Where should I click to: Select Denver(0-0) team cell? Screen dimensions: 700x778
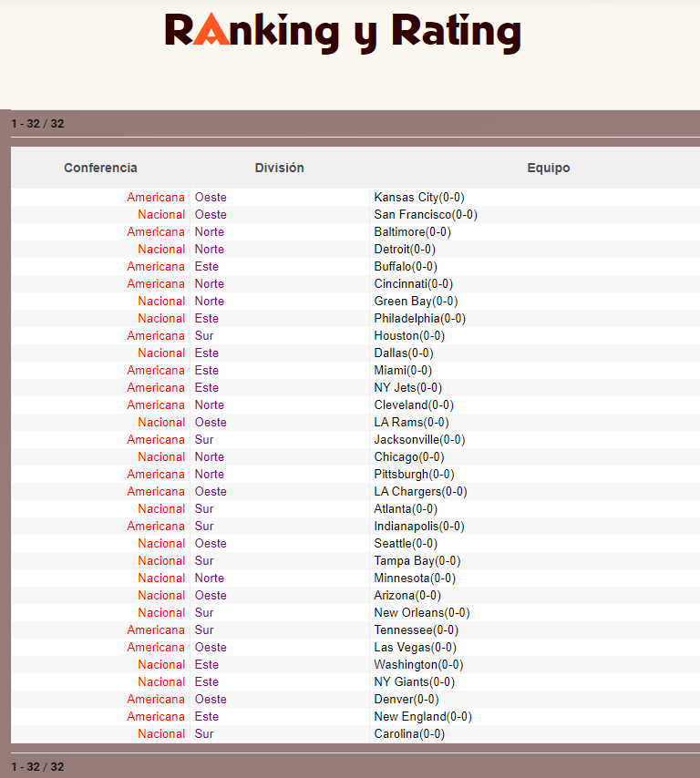407,699
